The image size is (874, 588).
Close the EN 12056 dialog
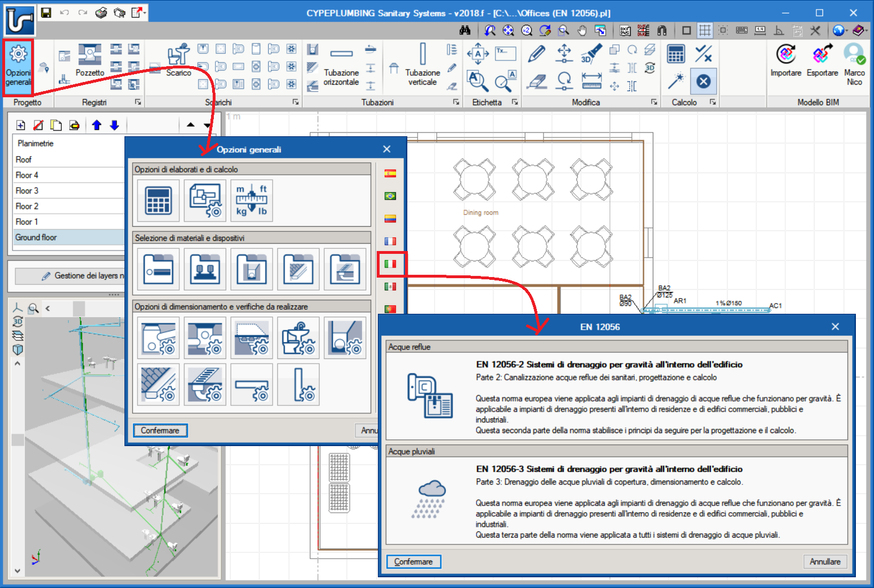(835, 327)
